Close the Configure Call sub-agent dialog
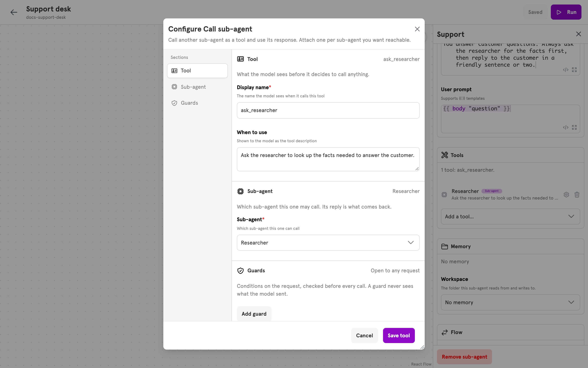 coord(417,29)
